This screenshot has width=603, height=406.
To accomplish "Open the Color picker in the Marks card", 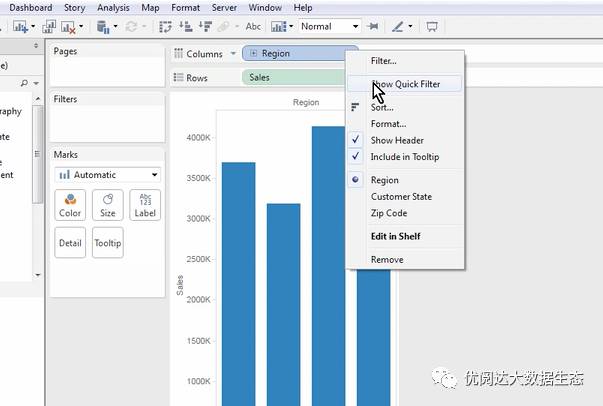I will tap(70, 205).
